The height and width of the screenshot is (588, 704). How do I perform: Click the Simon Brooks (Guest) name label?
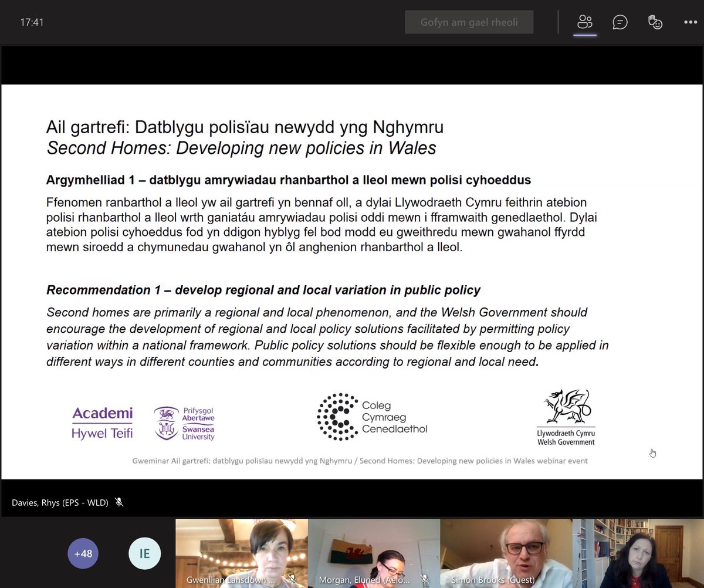click(x=492, y=580)
